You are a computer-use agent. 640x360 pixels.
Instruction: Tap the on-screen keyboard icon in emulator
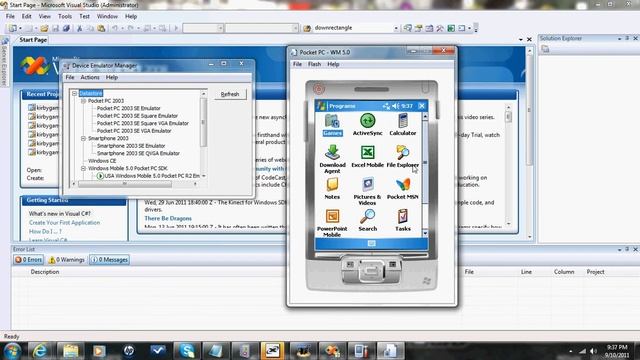pyautogui.click(x=371, y=244)
